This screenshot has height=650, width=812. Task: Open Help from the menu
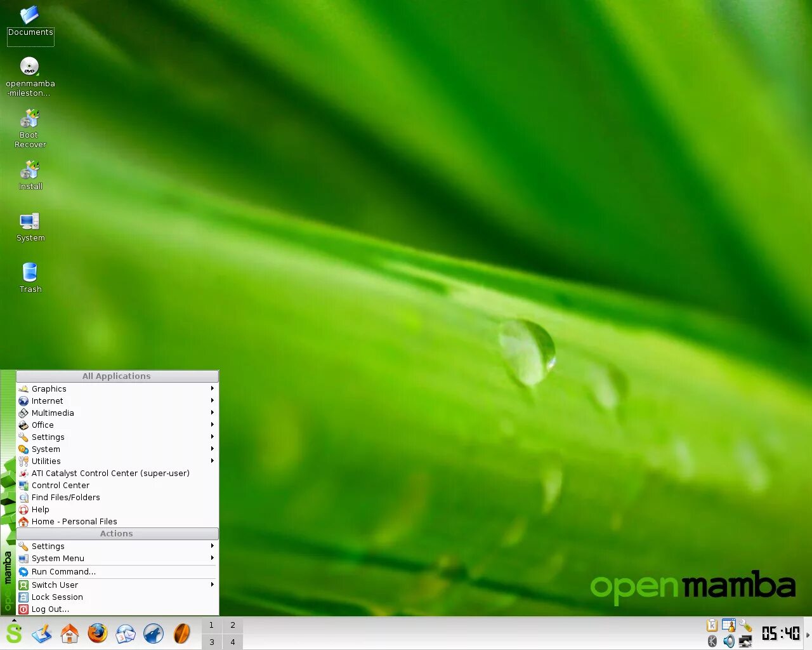point(117,509)
